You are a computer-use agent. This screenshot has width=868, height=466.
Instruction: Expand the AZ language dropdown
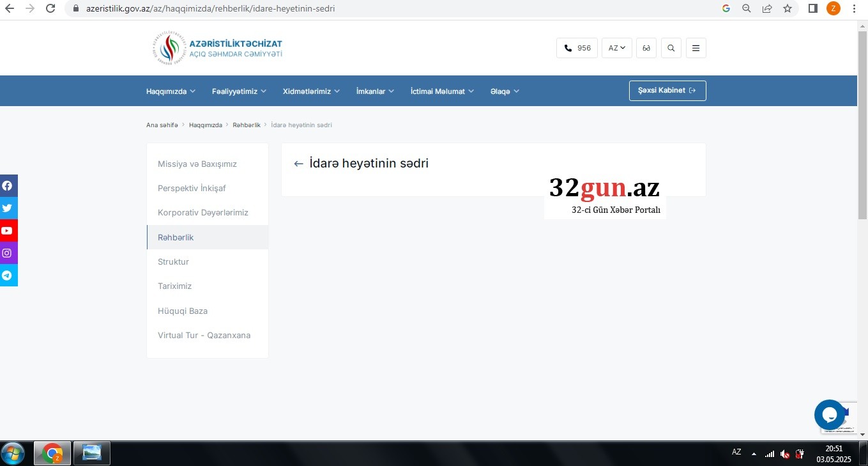click(616, 48)
